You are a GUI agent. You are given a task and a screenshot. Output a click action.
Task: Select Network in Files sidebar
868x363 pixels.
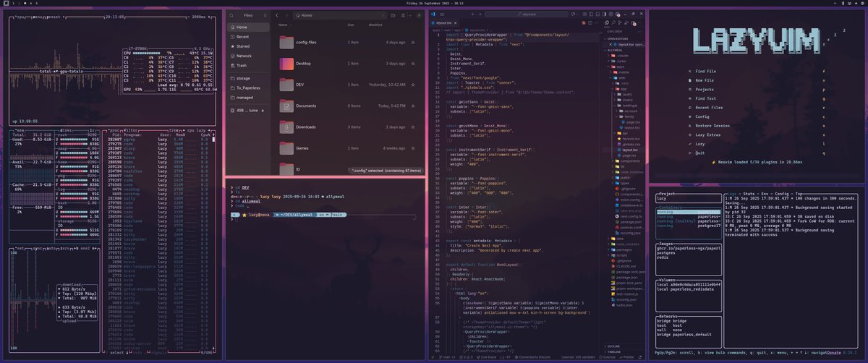[x=247, y=56]
